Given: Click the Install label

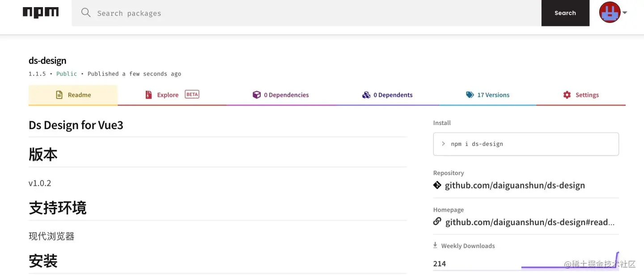Looking at the screenshot, I should [442, 123].
